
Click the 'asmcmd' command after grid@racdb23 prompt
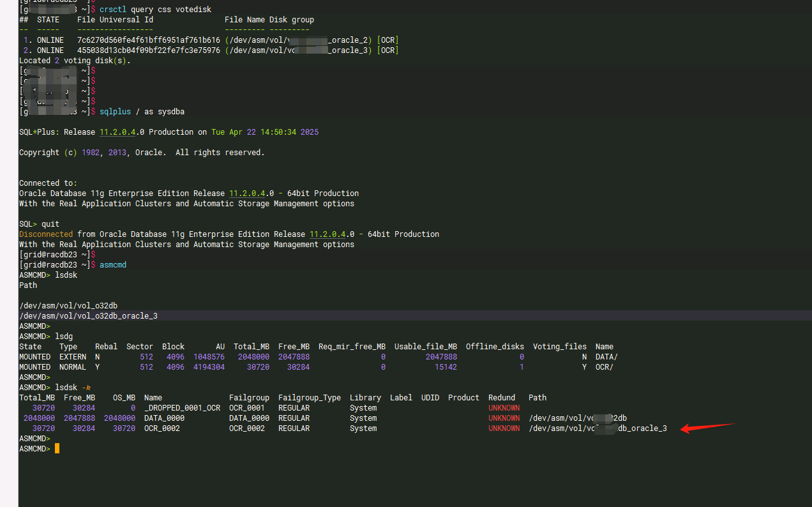coord(113,265)
